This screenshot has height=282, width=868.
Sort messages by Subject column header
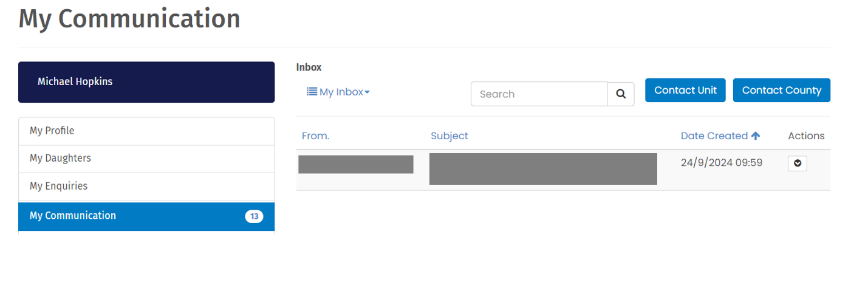tap(449, 136)
